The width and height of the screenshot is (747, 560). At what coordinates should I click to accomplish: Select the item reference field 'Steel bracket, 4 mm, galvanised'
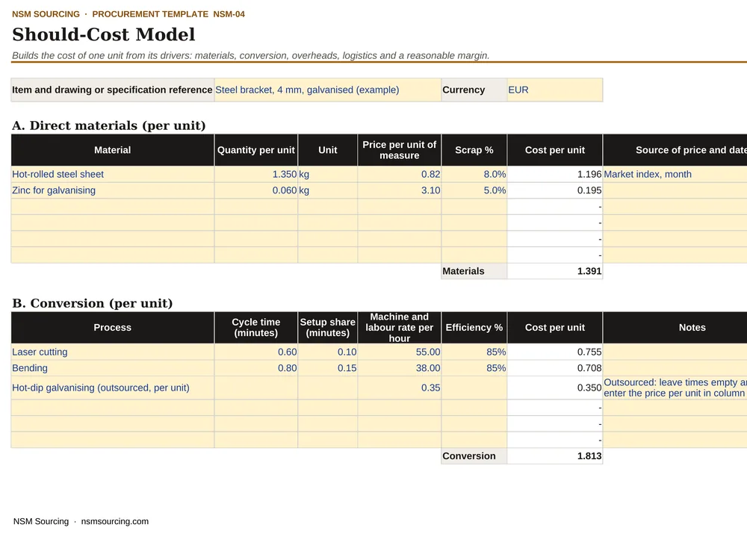(x=328, y=90)
